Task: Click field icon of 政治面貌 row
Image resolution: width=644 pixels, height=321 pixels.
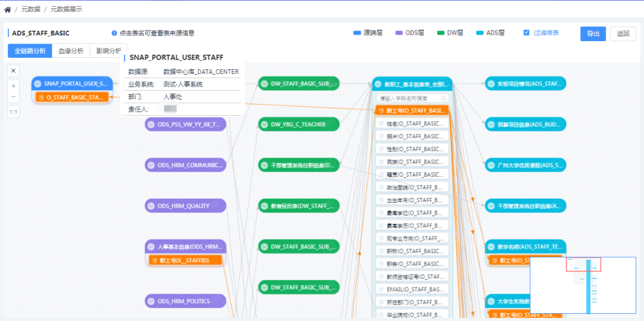Action: click(382, 187)
